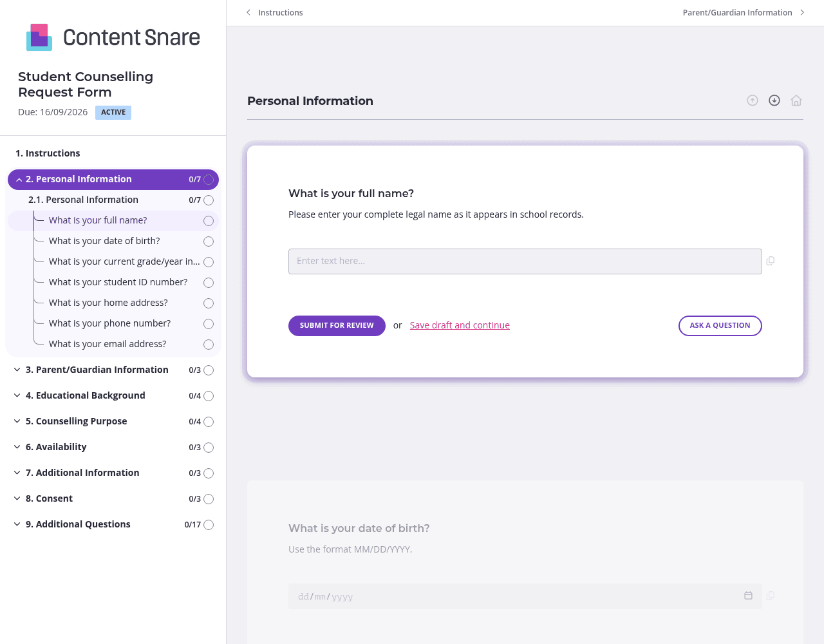Select 'What is your date of birth?' item
The width and height of the screenshot is (824, 644).
click(104, 241)
